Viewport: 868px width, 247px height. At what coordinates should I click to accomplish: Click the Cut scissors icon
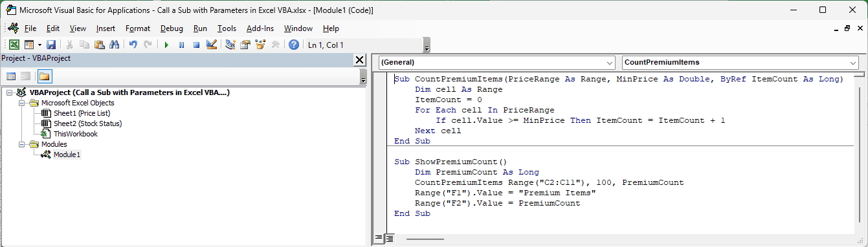click(x=69, y=45)
